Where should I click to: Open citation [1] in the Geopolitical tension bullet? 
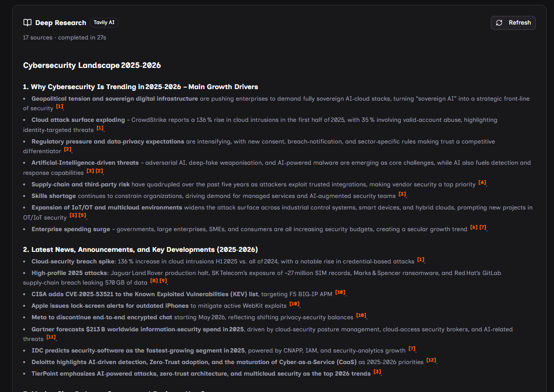coord(59,106)
